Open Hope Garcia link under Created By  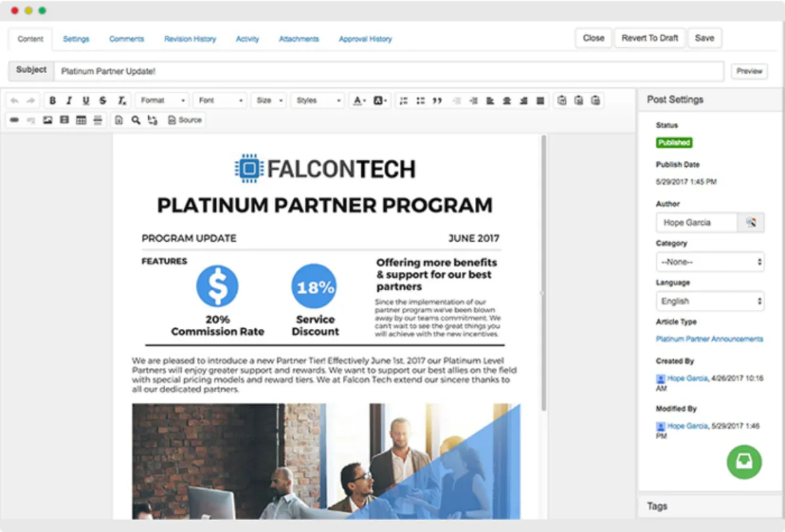click(688, 378)
